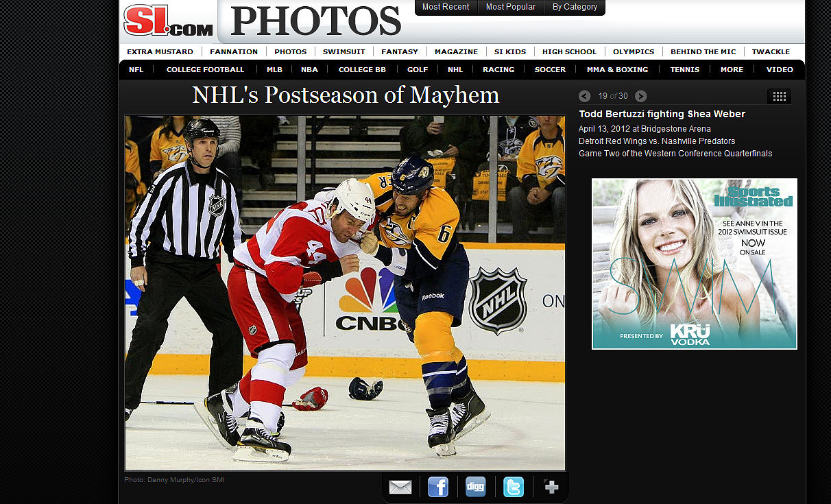Click the SI.com logo
The height and width of the screenshot is (504, 831).
pos(168,21)
